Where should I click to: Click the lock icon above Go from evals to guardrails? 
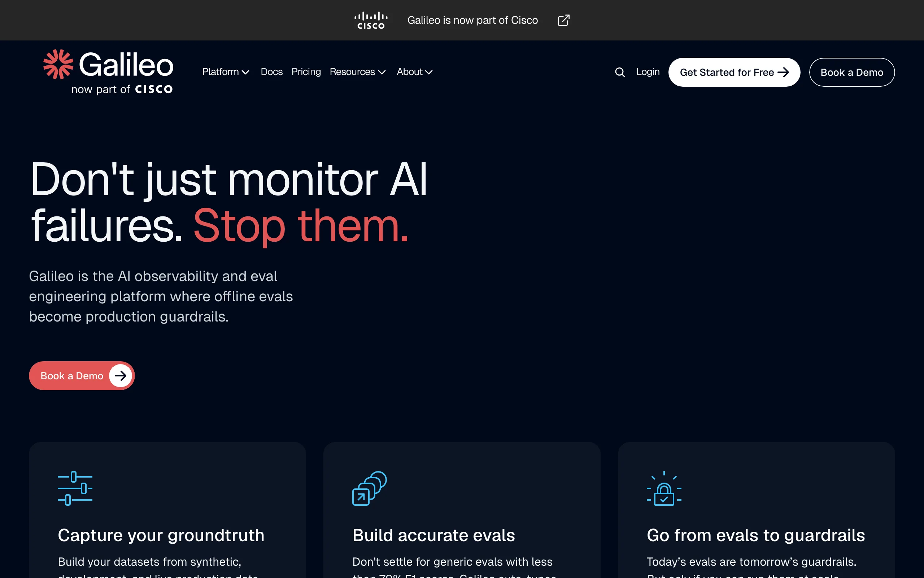(664, 488)
